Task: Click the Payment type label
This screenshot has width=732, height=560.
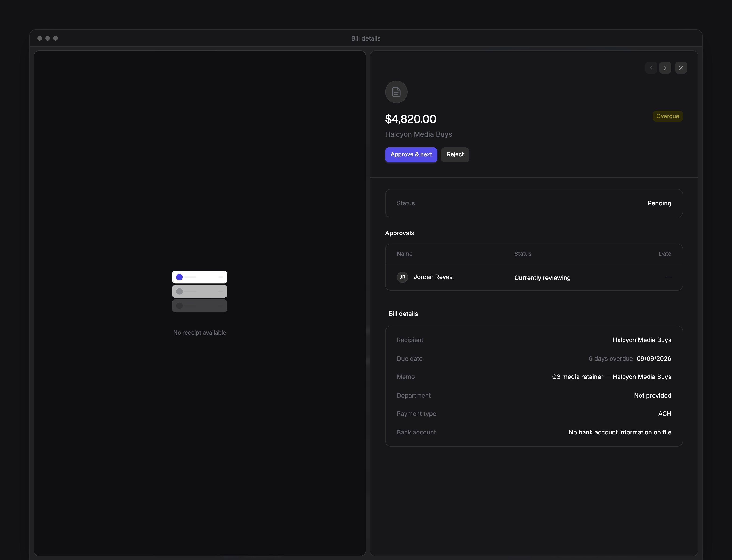Action: pyautogui.click(x=416, y=414)
